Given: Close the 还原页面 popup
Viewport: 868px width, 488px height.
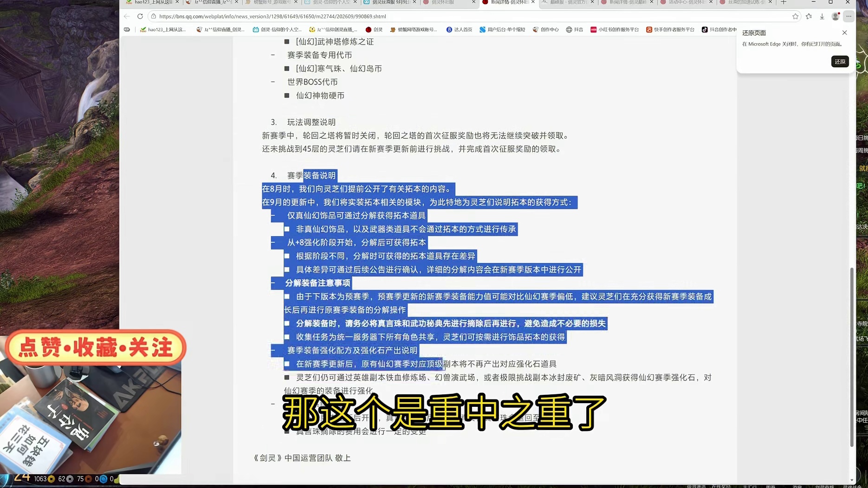Looking at the screenshot, I should coord(844,32).
